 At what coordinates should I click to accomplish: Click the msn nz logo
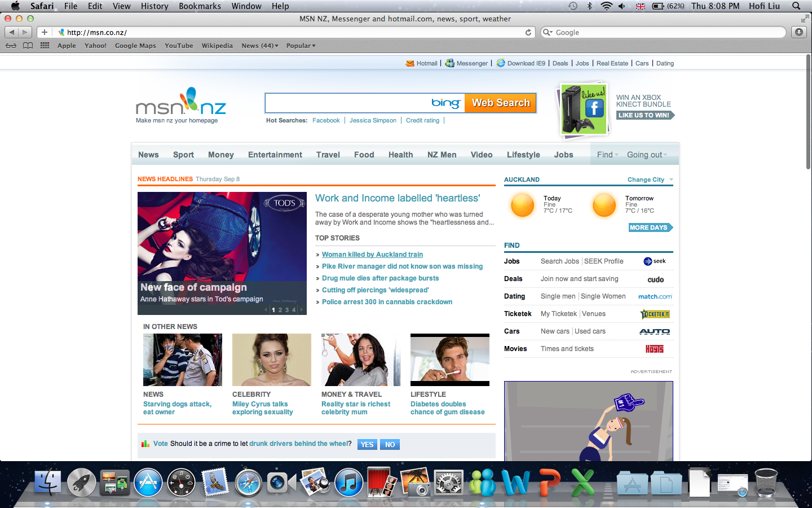coord(181,102)
